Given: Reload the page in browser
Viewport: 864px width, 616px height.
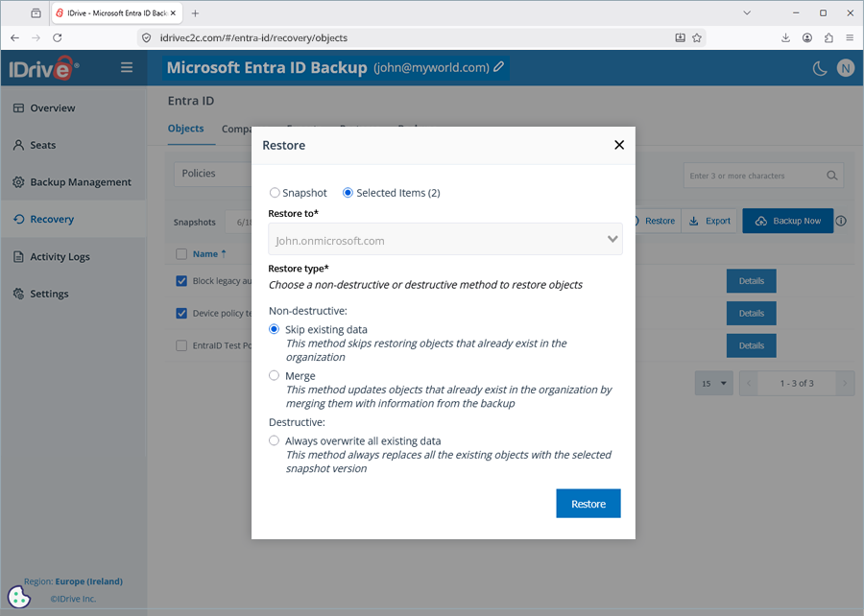Looking at the screenshot, I should point(58,37).
